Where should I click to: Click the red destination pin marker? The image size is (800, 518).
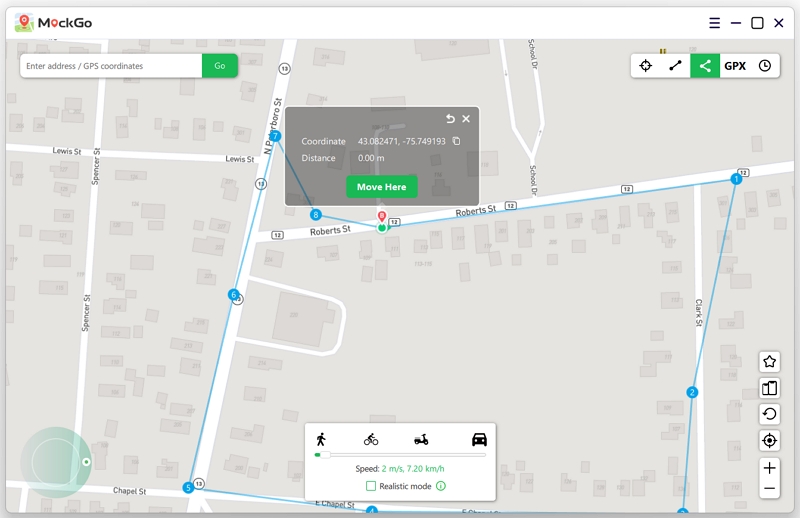382,216
